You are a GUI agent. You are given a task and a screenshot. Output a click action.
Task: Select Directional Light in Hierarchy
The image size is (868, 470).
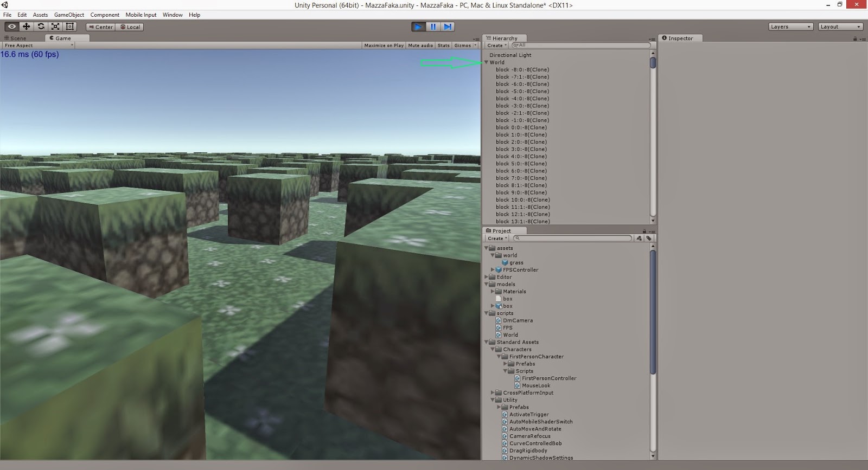pyautogui.click(x=510, y=55)
